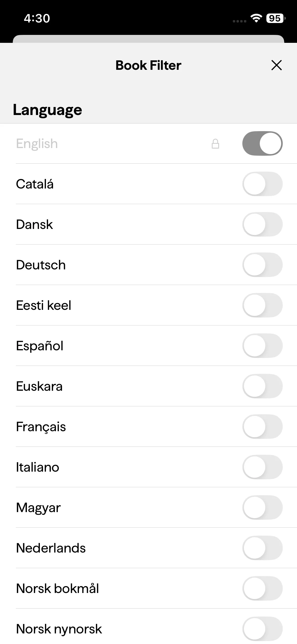
Task: Select the Français row label
Action: coord(41,427)
